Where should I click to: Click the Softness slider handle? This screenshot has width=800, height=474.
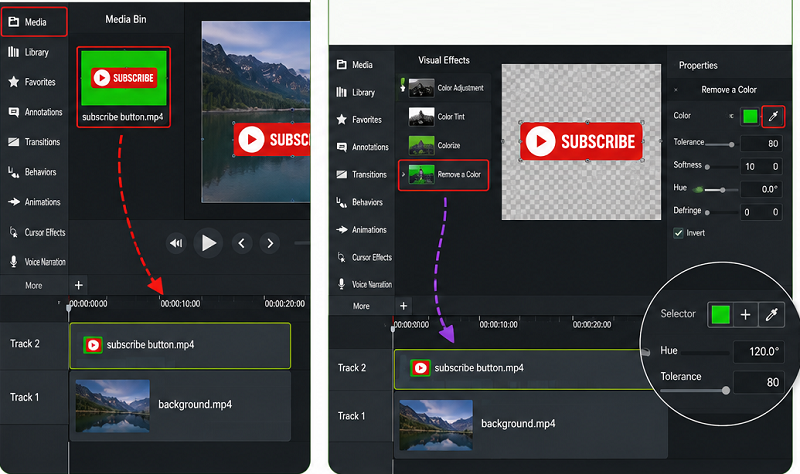point(707,167)
